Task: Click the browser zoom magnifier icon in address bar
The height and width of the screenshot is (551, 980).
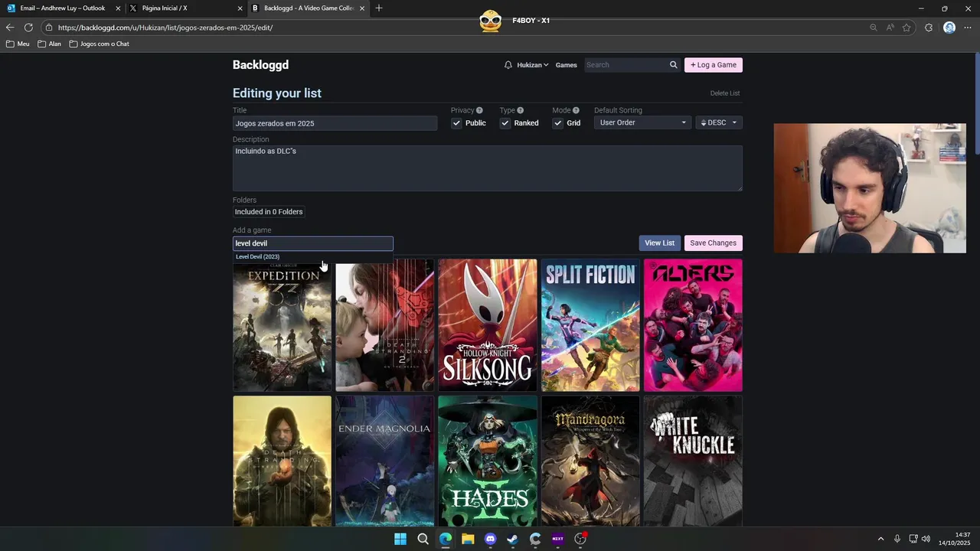Action: [873, 28]
